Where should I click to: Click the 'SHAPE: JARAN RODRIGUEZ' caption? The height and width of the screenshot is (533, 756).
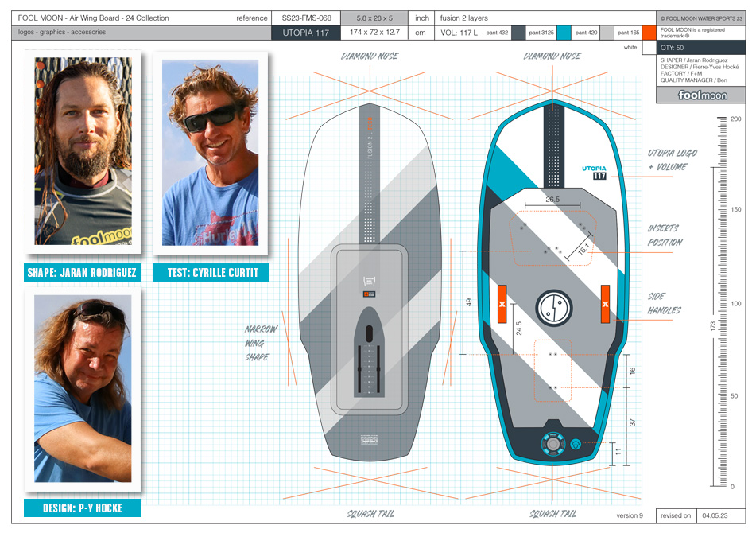82,273
